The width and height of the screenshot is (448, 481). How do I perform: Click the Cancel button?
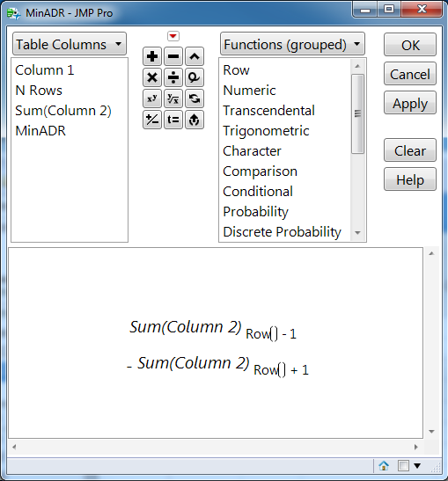(x=410, y=74)
